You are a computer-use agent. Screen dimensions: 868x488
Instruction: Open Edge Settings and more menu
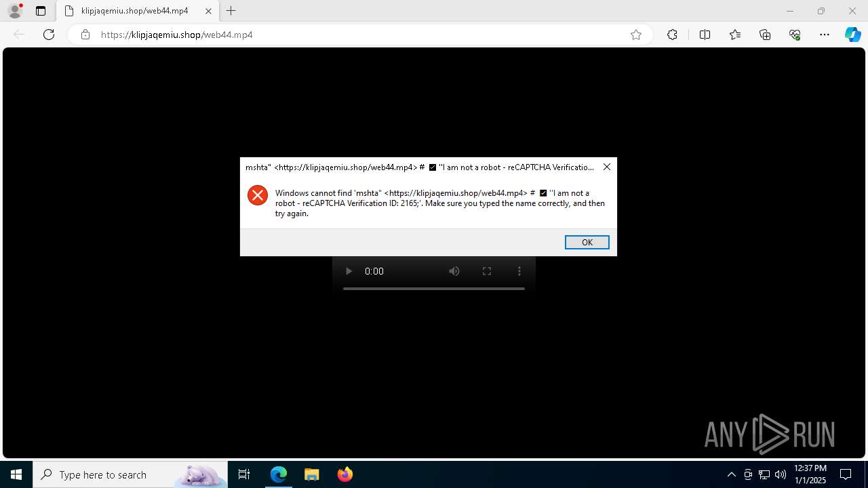[x=825, y=35]
